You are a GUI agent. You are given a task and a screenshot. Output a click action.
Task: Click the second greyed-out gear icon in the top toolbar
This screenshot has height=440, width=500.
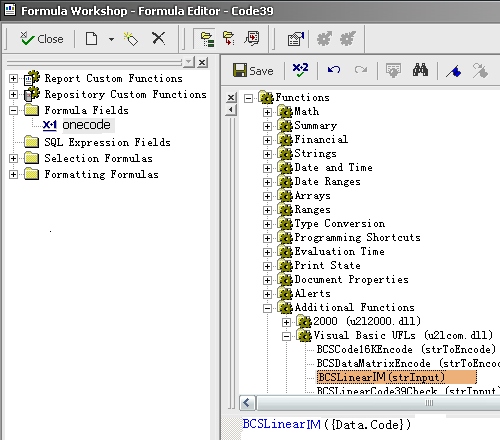(348, 39)
